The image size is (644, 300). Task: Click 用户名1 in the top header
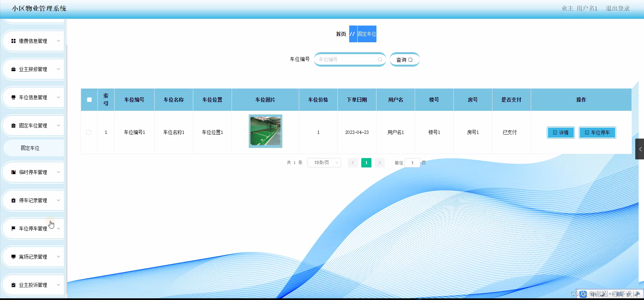[587, 8]
